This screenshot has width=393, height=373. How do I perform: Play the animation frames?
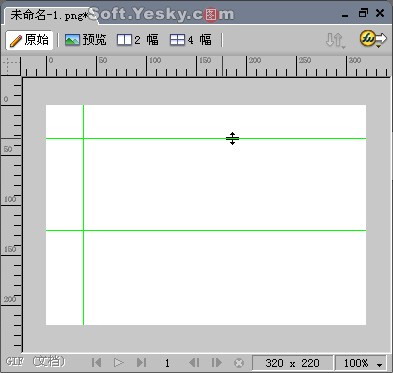(x=119, y=363)
